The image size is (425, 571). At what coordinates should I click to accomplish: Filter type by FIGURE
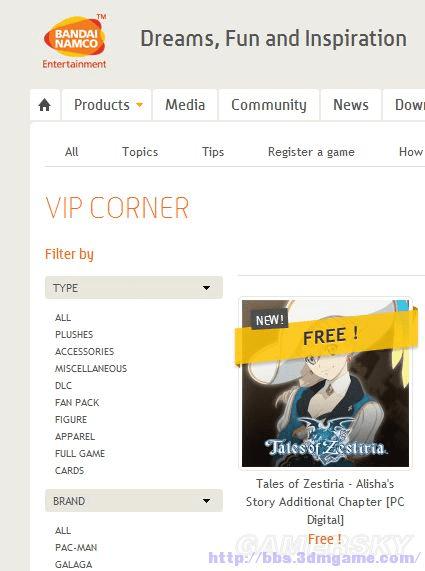coord(71,420)
